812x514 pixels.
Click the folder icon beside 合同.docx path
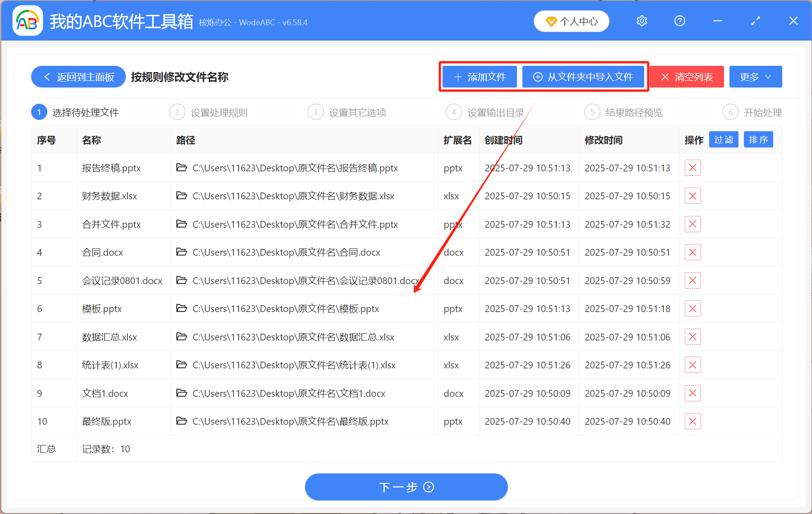(181, 252)
